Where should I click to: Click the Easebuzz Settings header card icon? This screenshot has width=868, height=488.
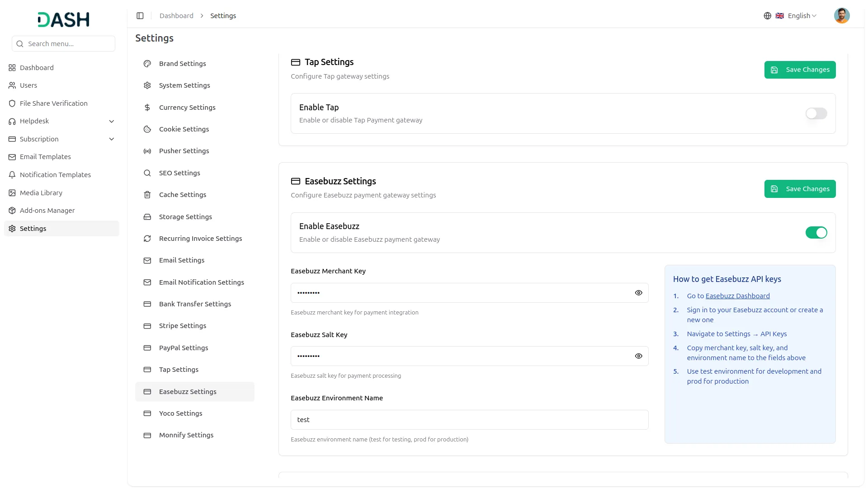coord(296,181)
